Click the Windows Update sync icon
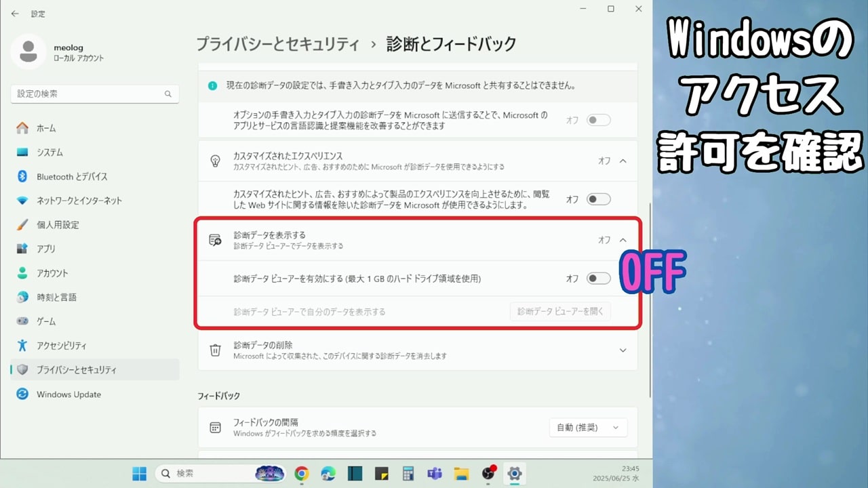 (x=23, y=394)
